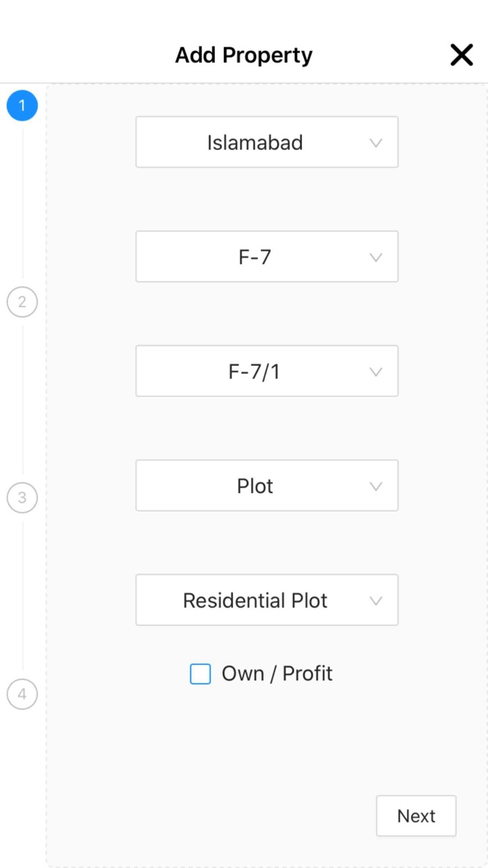Click the Add Property title
This screenshot has height=868, width=488.
(243, 54)
